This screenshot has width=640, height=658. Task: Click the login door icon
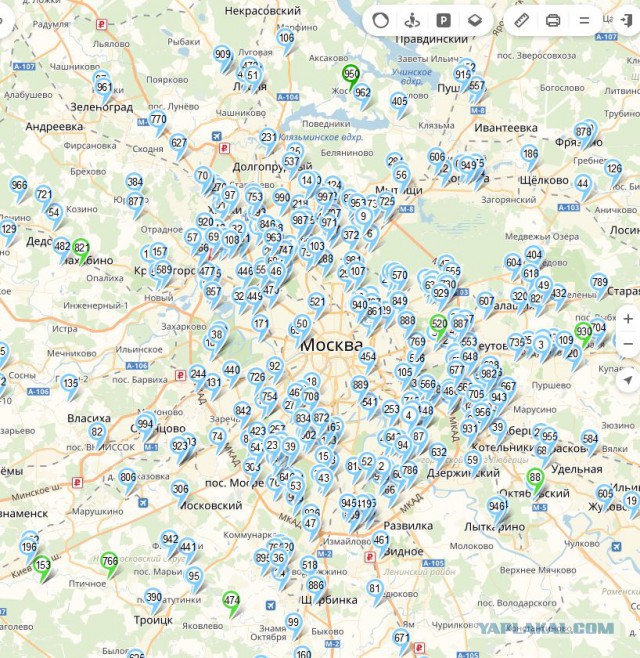tap(627, 20)
